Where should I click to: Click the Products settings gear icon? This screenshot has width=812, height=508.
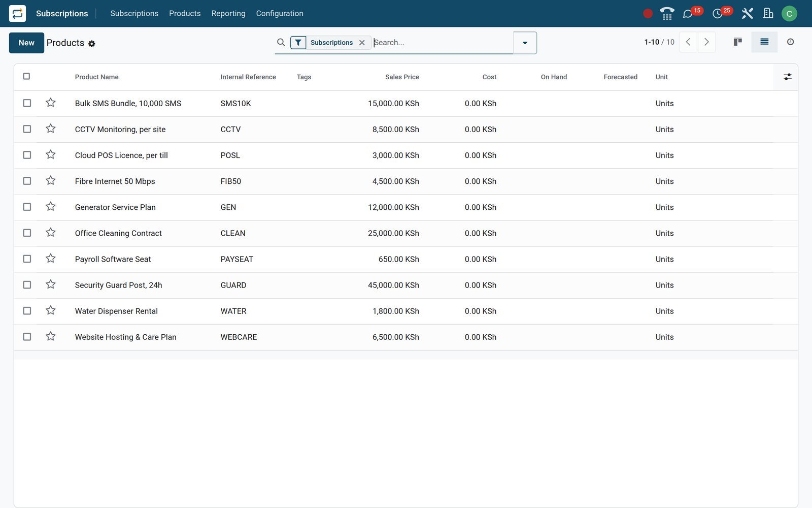92,44
